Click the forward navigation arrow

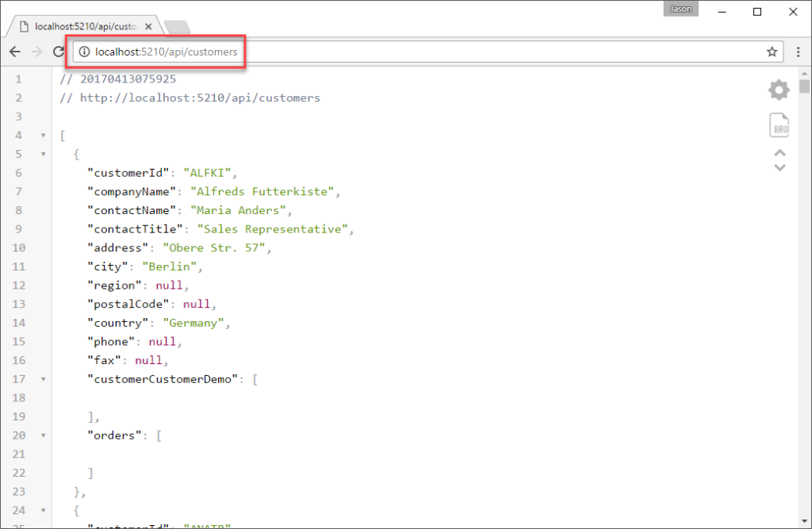(x=36, y=52)
